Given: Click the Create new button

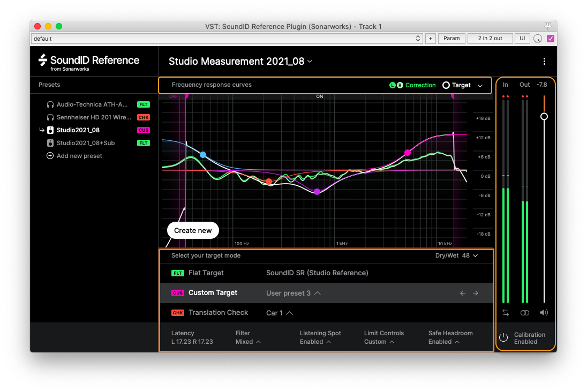Looking at the screenshot, I should point(193,230).
